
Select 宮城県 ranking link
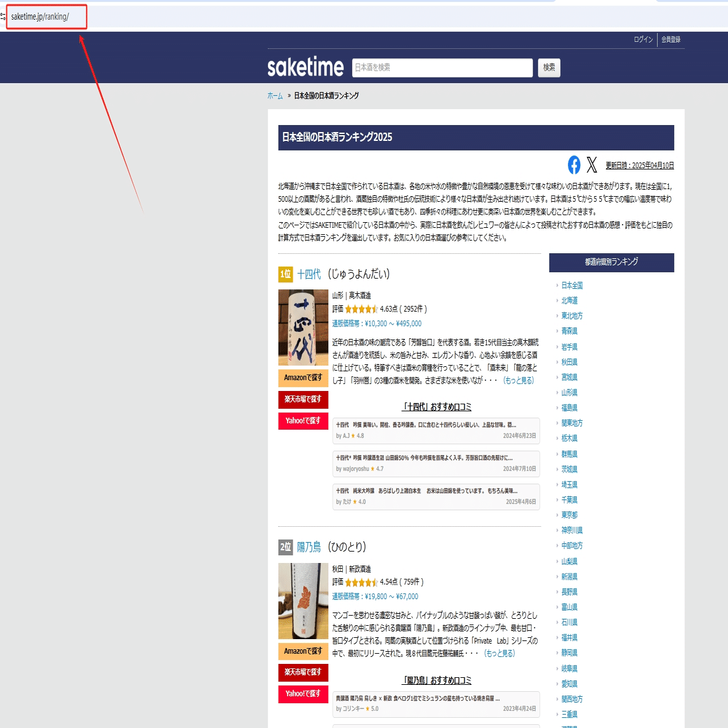tap(569, 378)
